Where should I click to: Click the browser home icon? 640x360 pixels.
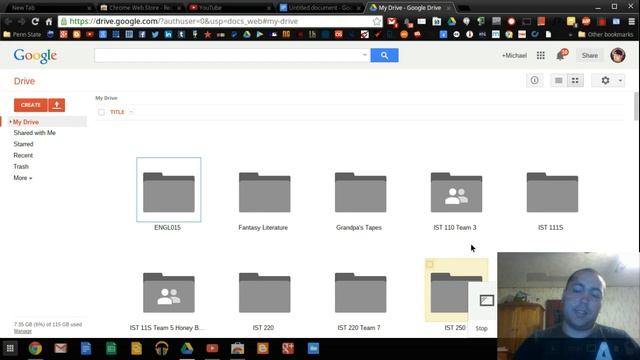tap(49, 21)
